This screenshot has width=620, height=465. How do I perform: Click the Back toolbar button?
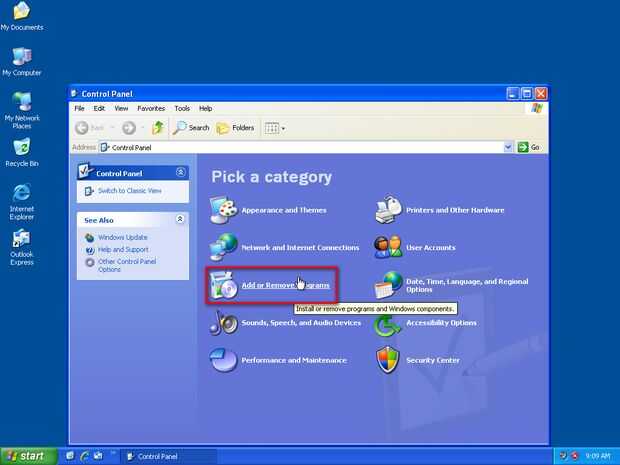pyautogui.click(x=90, y=128)
